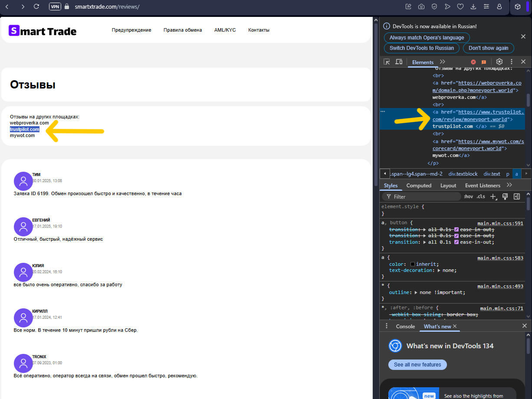This screenshot has height=399, width=532.
Task: Open the downloads icon
Action: tap(473, 7)
